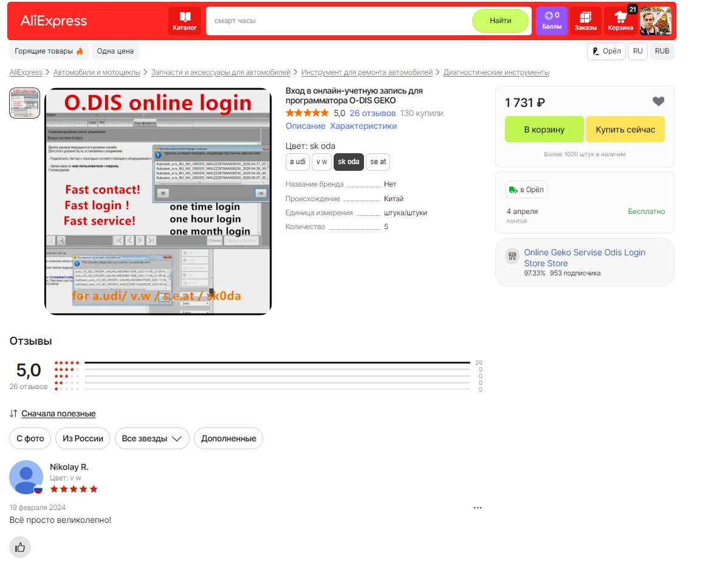Open the Каталог catalog button
728x580 pixels.
185,21
